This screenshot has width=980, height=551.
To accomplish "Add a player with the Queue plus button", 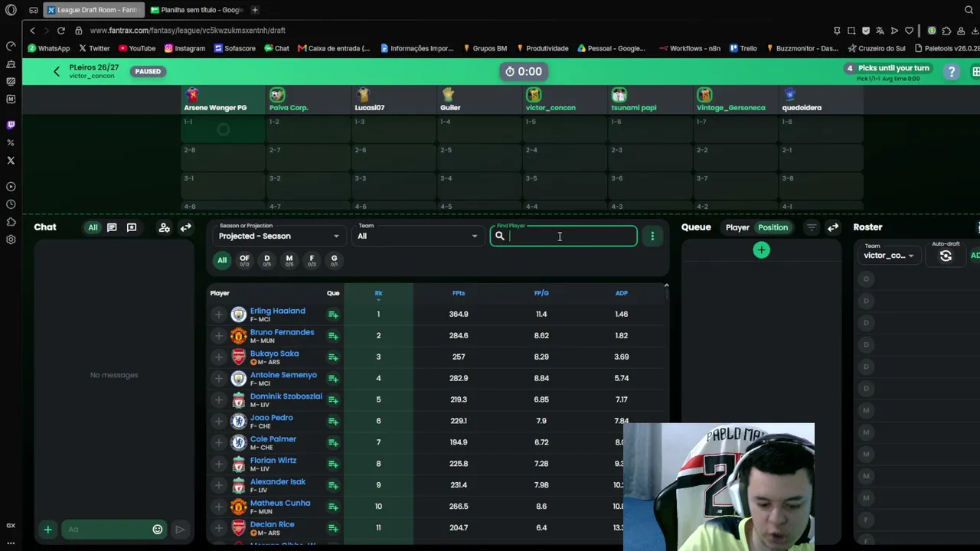I will point(761,250).
